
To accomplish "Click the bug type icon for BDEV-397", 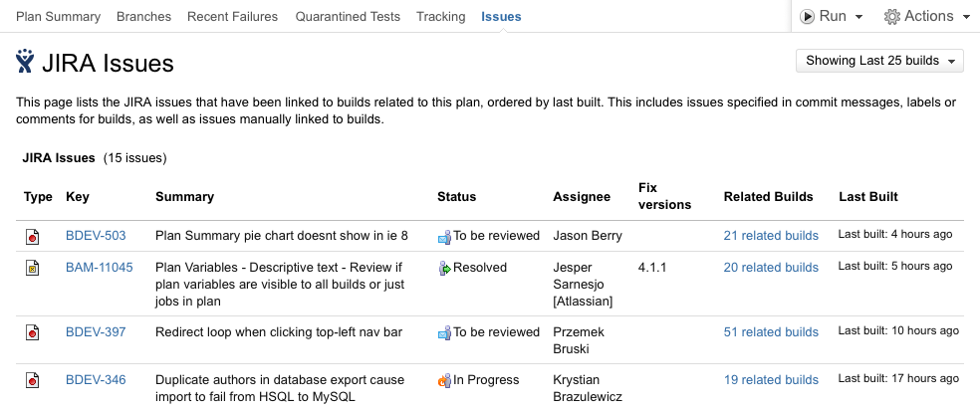I will pyautogui.click(x=33, y=332).
